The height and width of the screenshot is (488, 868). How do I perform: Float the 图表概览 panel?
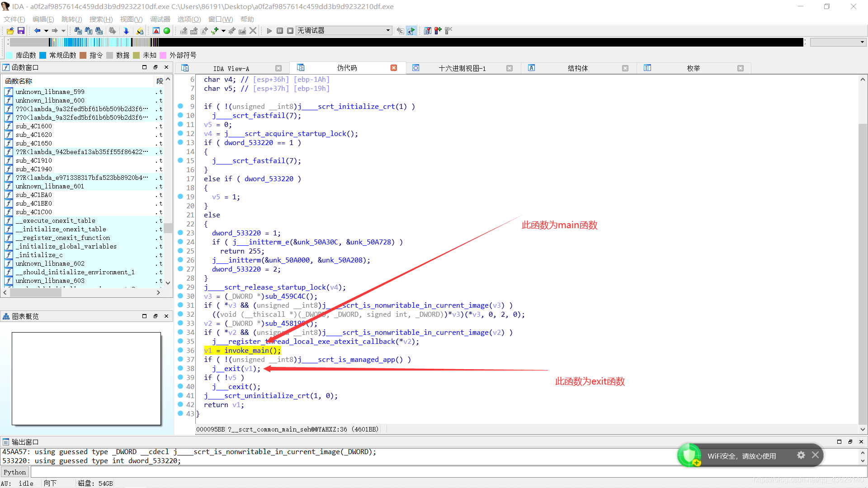point(156,316)
